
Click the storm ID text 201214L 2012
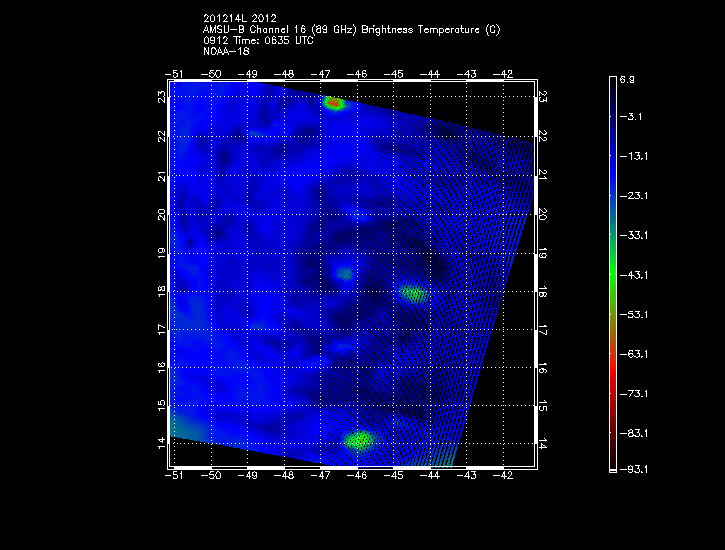(239, 18)
